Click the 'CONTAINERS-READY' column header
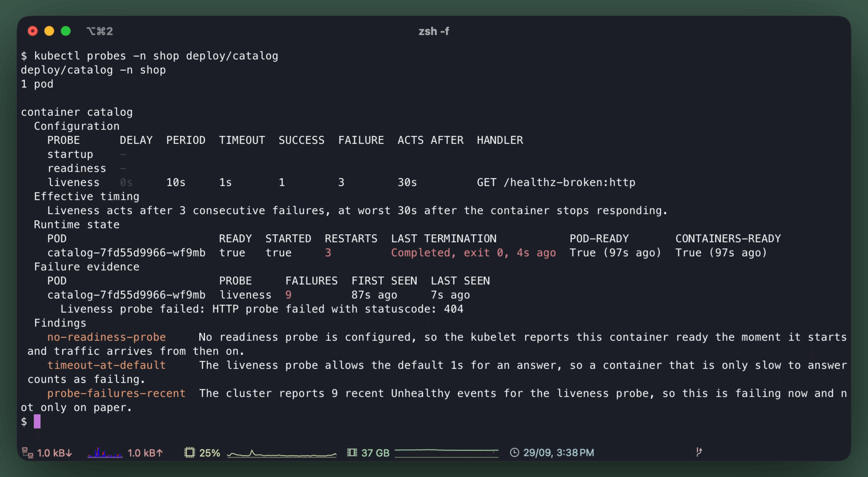The image size is (868, 477). pos(728,239)
